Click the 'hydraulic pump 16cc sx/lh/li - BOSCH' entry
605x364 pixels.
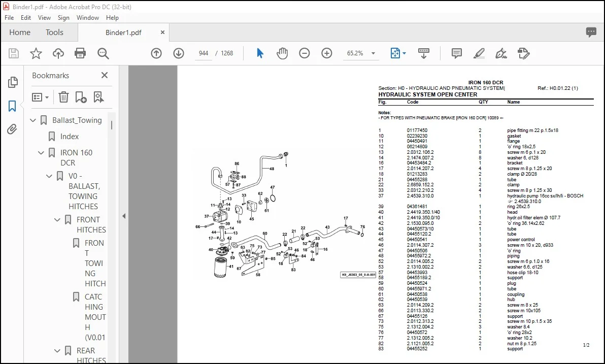coord(545,195)
